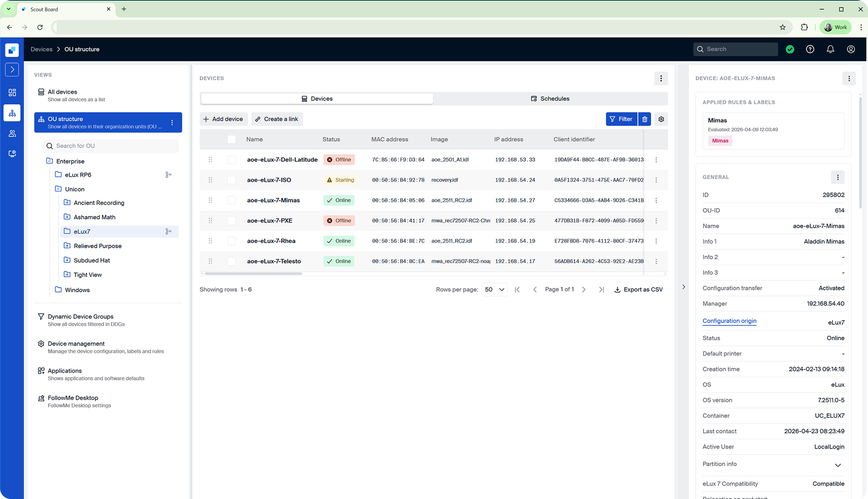Open help question mark icon
This screenshot has width=868, height=499.
pyautogui.click(x=810, y=49)
